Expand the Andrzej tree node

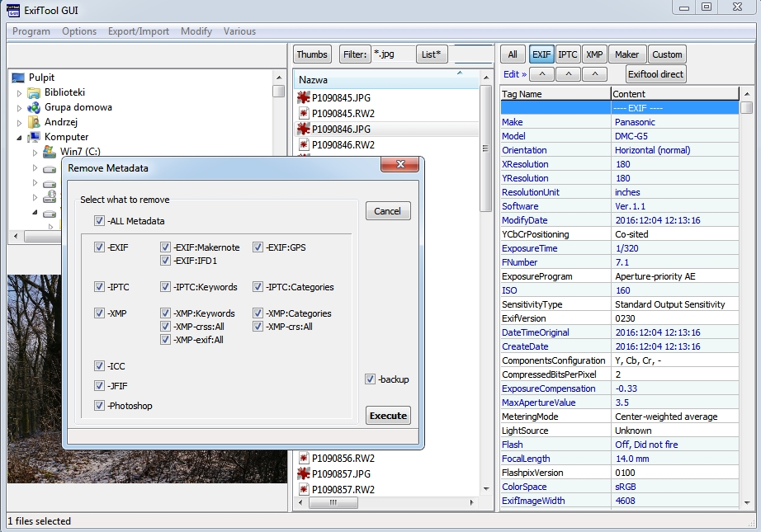(x=19, y=123)
